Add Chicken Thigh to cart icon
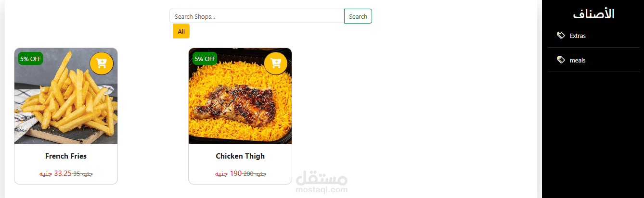The image size is (644, 198). click(276, 63)
